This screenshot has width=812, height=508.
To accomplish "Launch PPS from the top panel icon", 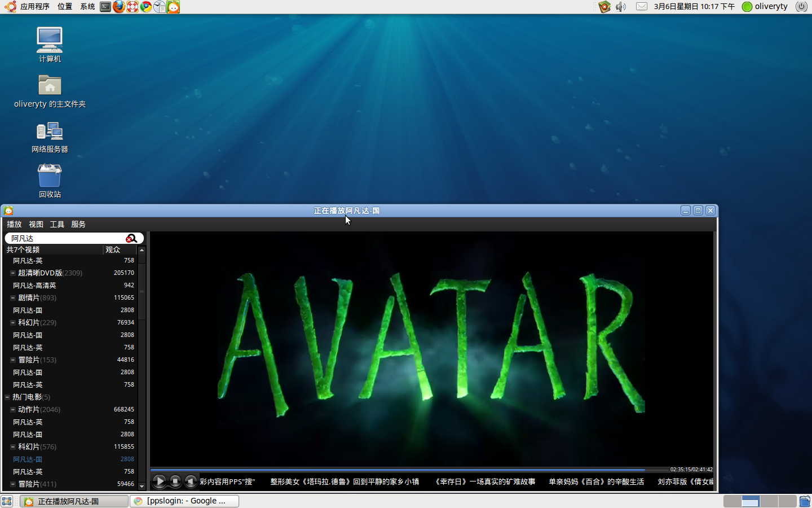I will click(x=173, y=7).
